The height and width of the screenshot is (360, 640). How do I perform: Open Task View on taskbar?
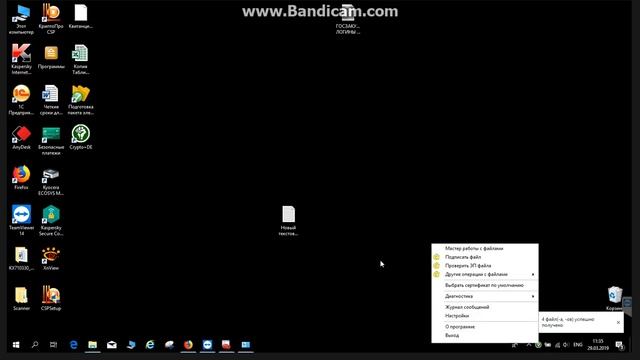pyautogui.click(x=53, y=345)
